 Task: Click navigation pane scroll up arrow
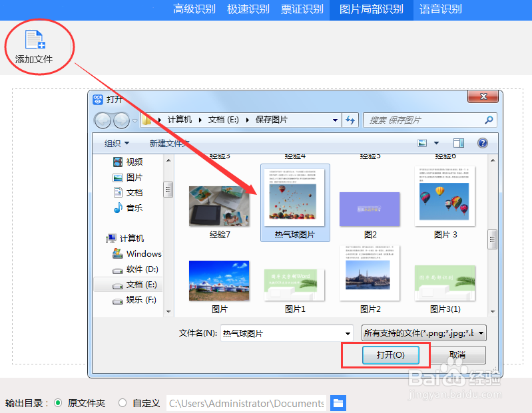[168, 160]
